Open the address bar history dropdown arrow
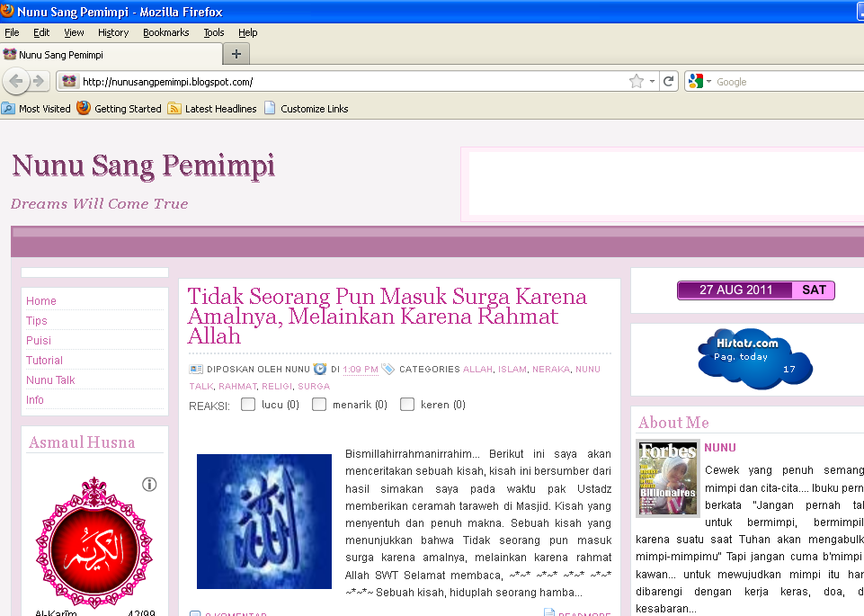Image resolution: width=864 pixels, height=616 pixels. click(x=652, y=82)
